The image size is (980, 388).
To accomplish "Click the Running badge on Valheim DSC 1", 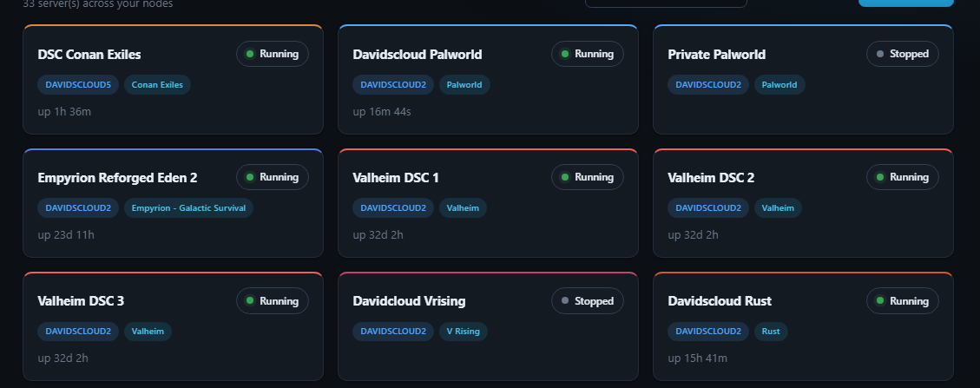I will pos(588,177).
